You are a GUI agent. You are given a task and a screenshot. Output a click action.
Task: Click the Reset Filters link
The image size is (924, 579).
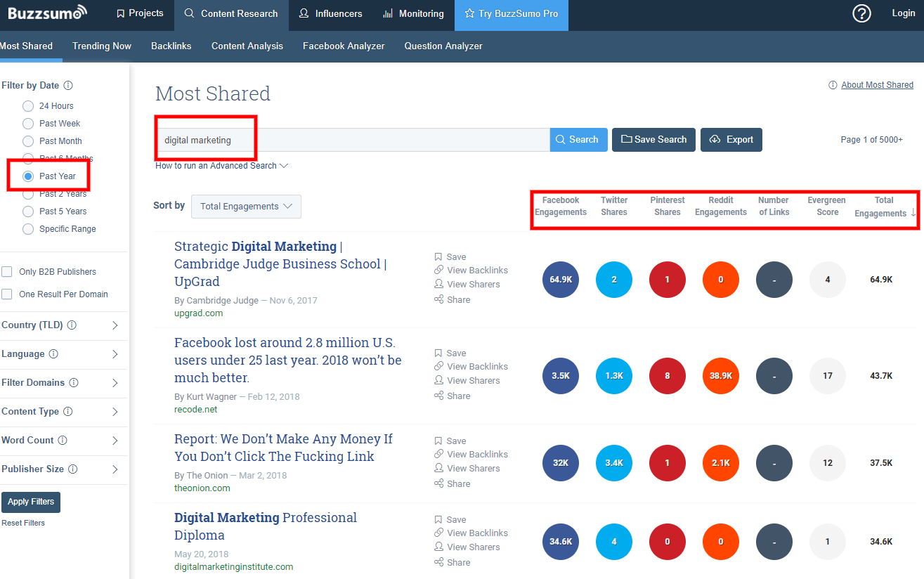click(x=23, y=523)
